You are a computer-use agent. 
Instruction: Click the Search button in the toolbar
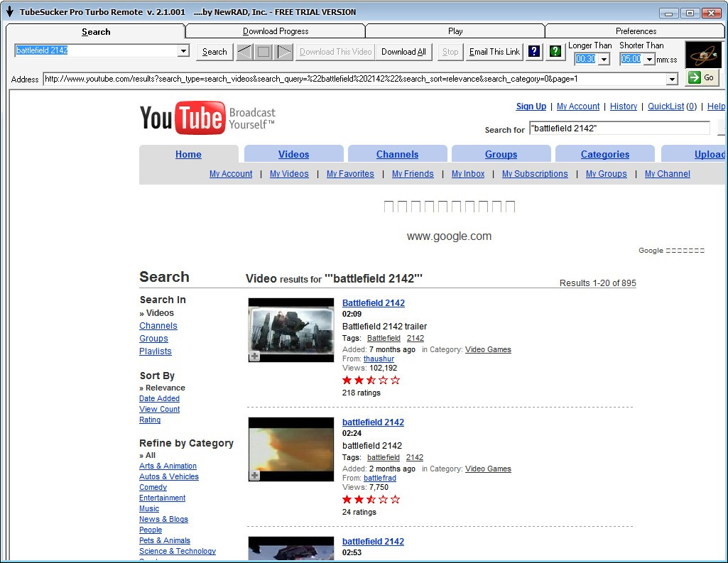(x=214, y=52)
